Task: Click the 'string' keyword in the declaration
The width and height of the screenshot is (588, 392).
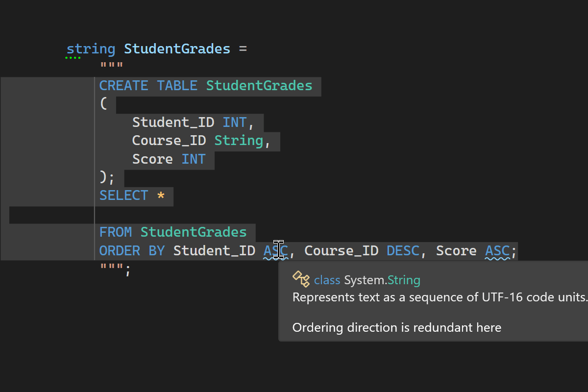Action: [x=91, y=49]
